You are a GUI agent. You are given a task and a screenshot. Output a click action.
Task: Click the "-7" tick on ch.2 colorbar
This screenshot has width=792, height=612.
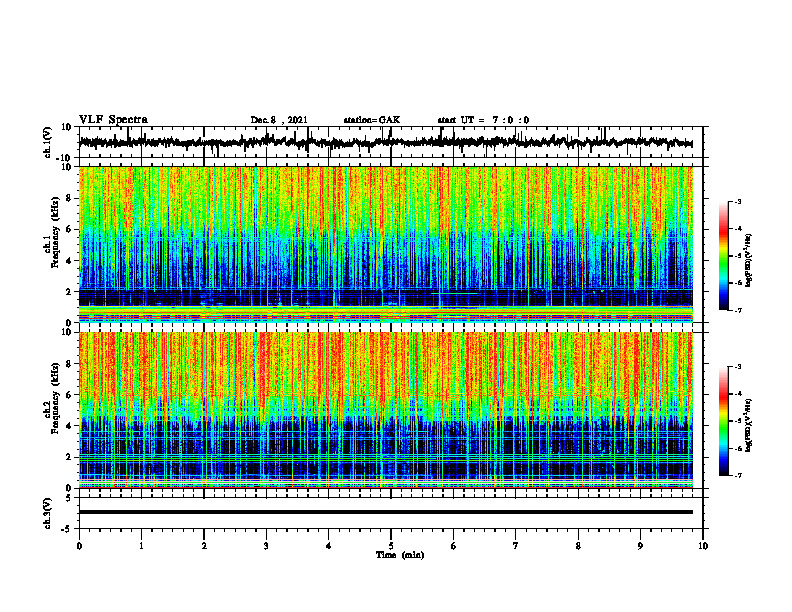[x=738, y=475]
